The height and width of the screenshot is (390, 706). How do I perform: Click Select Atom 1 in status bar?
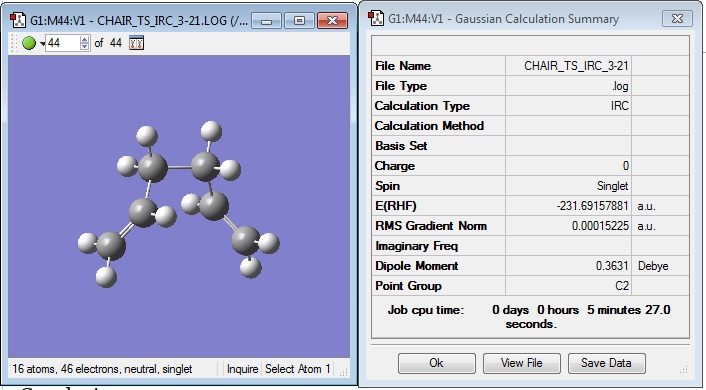[x=298, y=369]
